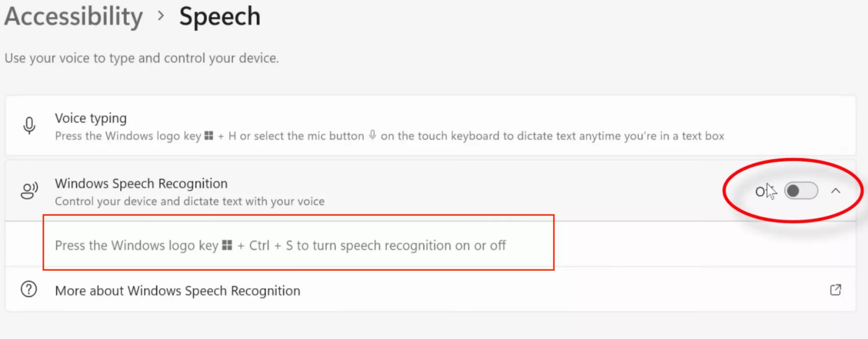Image resolution: width=868 pixels, height=339 pixels.
Task: Click the mic button glyph in the dictation instructions
Action: tap(372, 135)
